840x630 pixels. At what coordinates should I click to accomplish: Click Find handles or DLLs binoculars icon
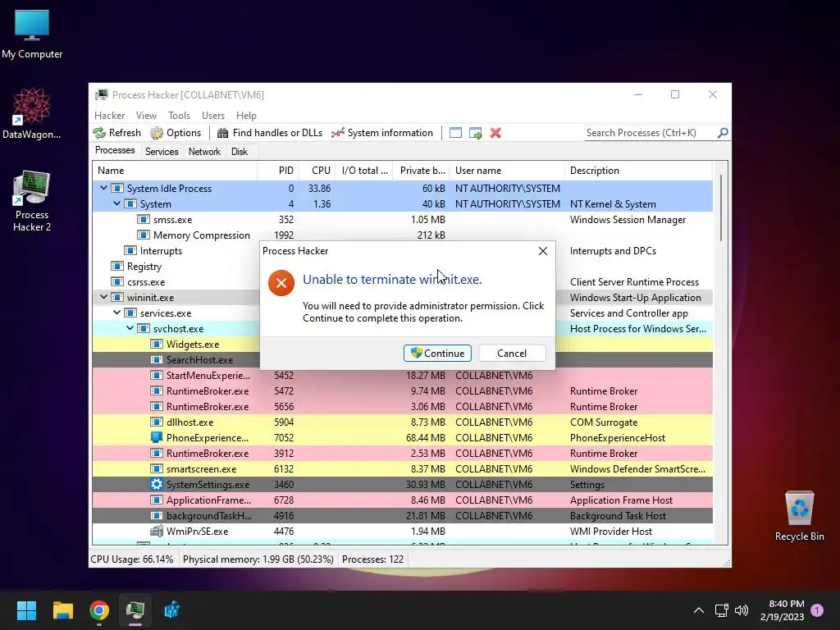223,133
